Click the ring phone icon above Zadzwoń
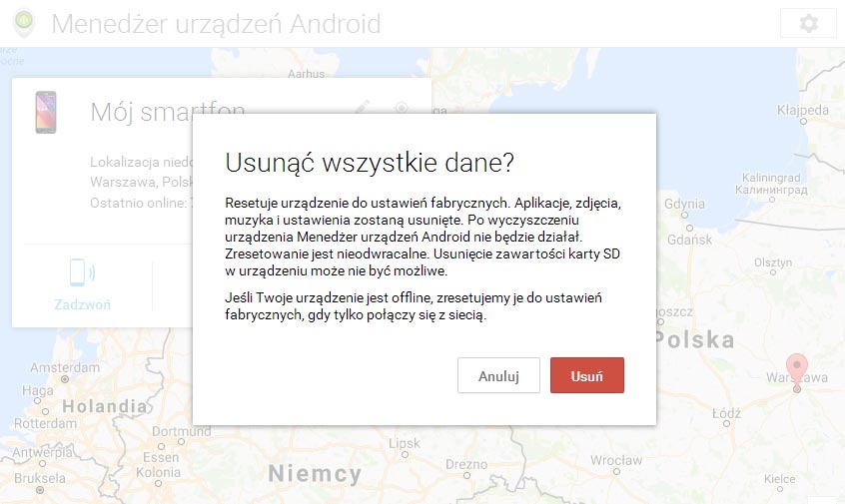845x504 pixels. 83,272
